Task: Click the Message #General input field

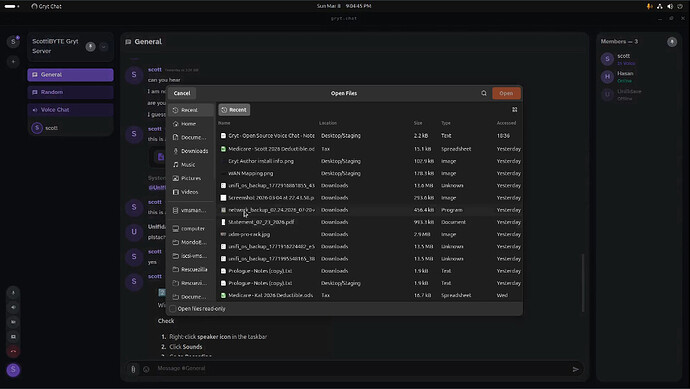Action: point(361,369)
